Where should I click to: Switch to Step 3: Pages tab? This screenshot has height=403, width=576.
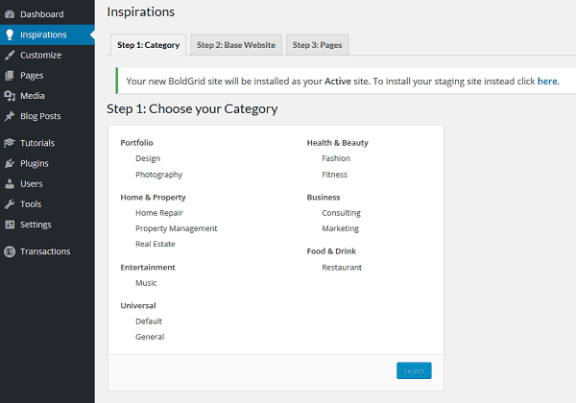pyautogui.click(x=317, y=45)
